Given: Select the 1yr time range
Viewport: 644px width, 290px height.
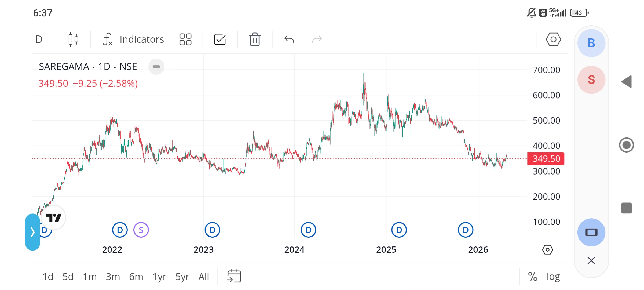Looking at the screenshot, I should [159, 277].
